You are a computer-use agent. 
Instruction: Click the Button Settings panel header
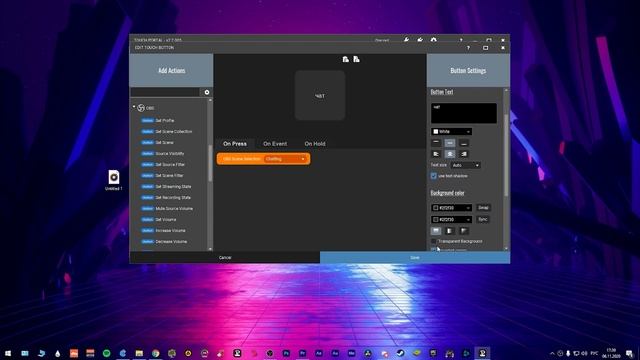468,71
